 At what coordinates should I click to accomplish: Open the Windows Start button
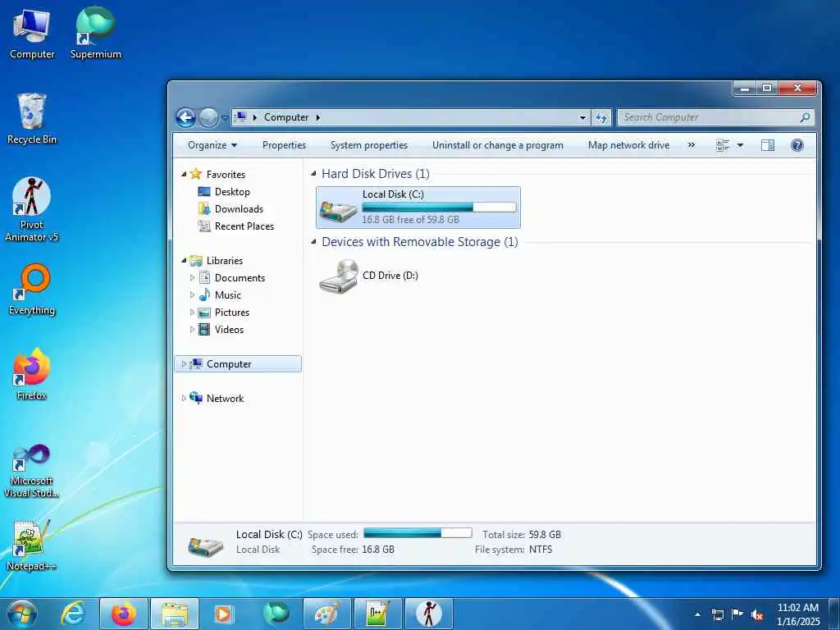22,614
